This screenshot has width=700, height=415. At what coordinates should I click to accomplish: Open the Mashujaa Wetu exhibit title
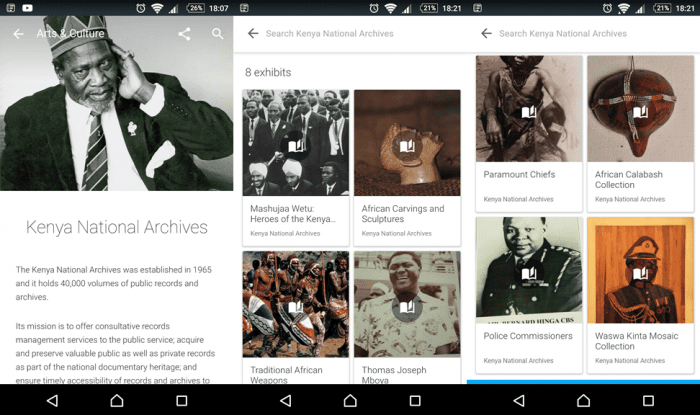292,214
